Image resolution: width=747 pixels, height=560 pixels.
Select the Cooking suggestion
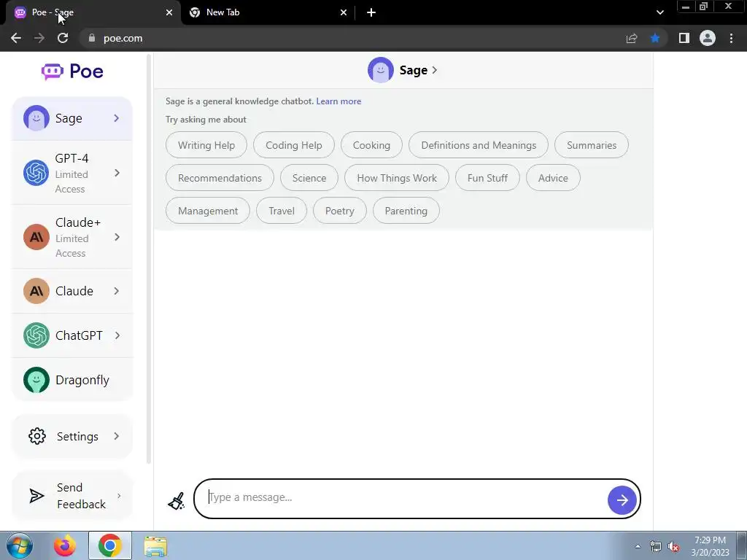coord(371,145)
